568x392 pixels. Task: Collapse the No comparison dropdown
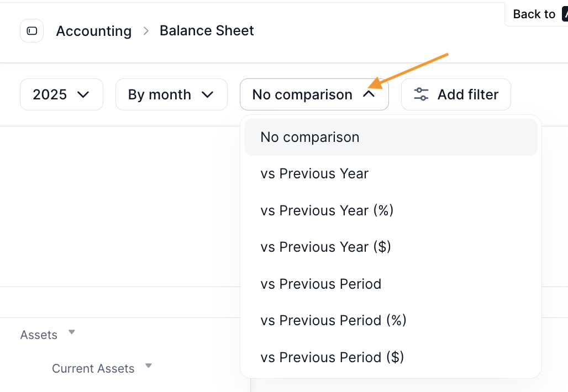(313, 94)
